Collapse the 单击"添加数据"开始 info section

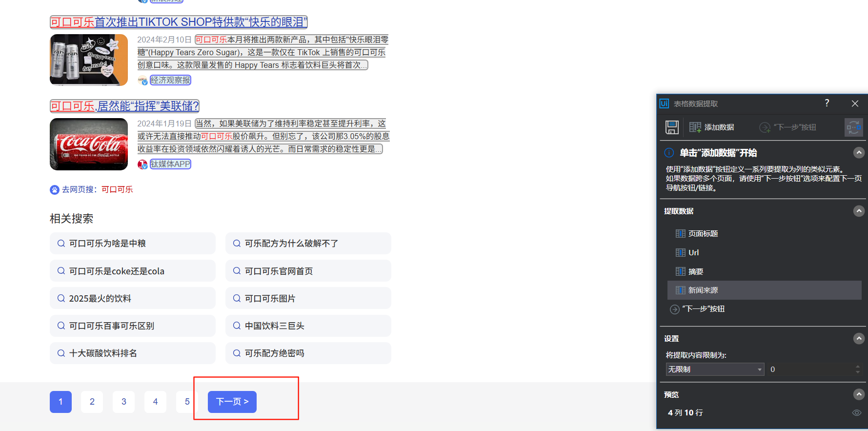point(859,153)
